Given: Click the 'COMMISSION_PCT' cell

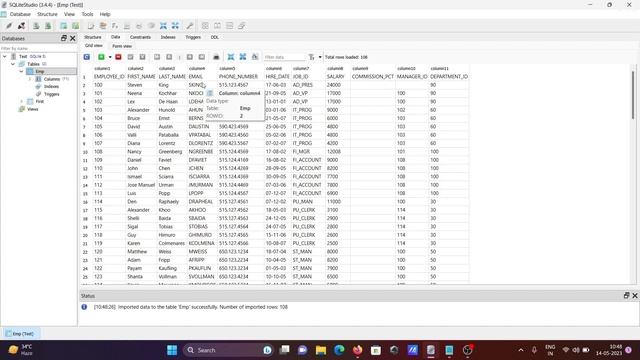Looking at the screenshot, I should (x=373, y=77).
